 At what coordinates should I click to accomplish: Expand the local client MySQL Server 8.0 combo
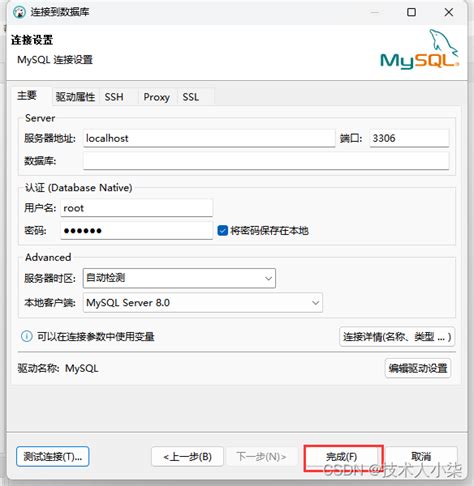pos(203,303)
